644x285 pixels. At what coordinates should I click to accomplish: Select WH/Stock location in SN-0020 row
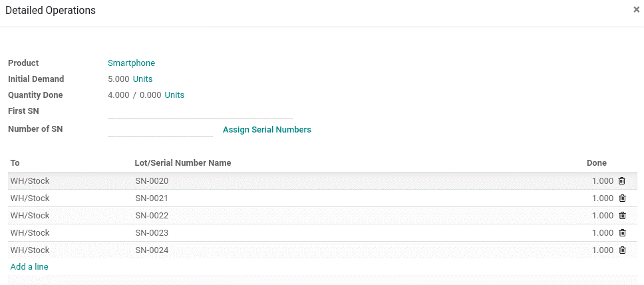point(29,181)
